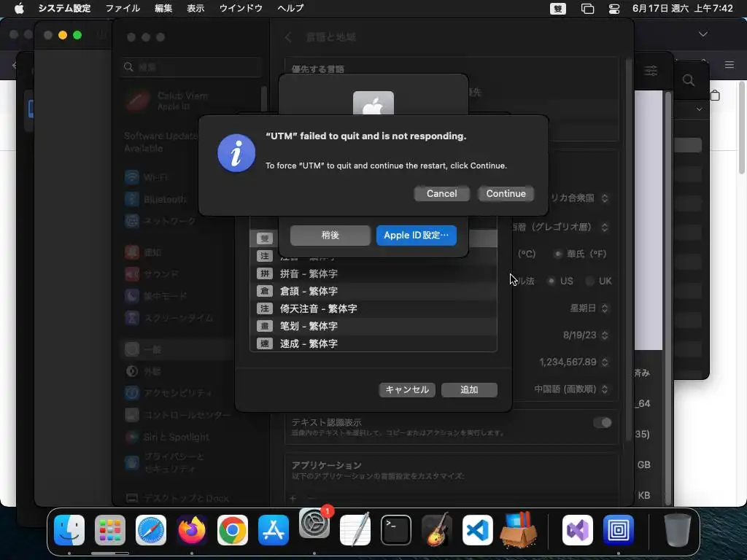Click the 稍後 button

[x=330, y=236]
